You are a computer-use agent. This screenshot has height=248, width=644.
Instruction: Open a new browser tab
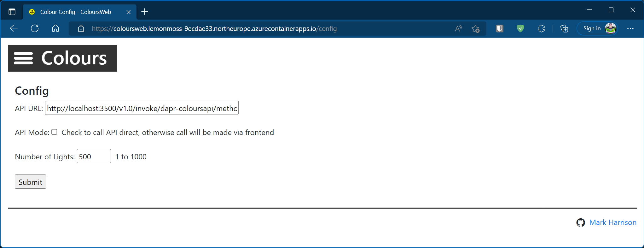tap(145, 12)
